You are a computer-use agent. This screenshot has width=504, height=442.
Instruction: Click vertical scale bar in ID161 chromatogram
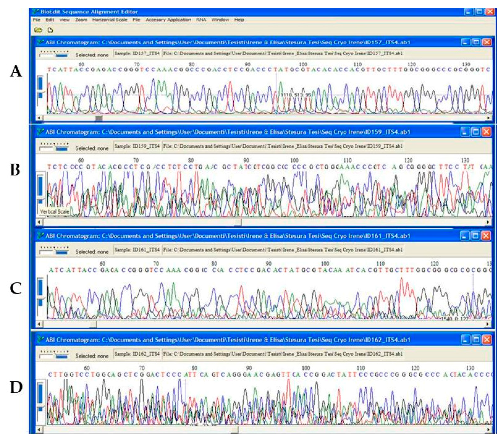[40, 287]
